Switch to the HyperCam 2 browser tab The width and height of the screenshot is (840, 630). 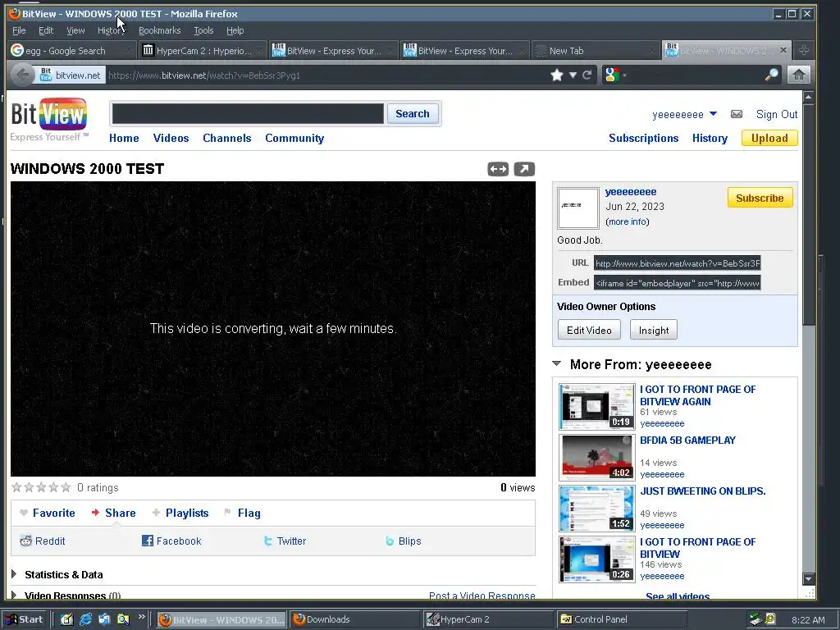click(203, 50)
